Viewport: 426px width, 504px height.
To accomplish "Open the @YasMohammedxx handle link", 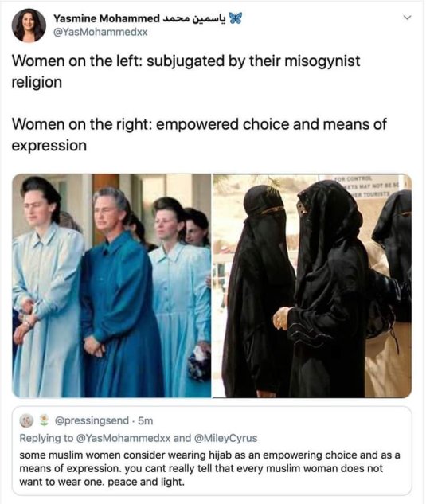I will tap(100, 32).
